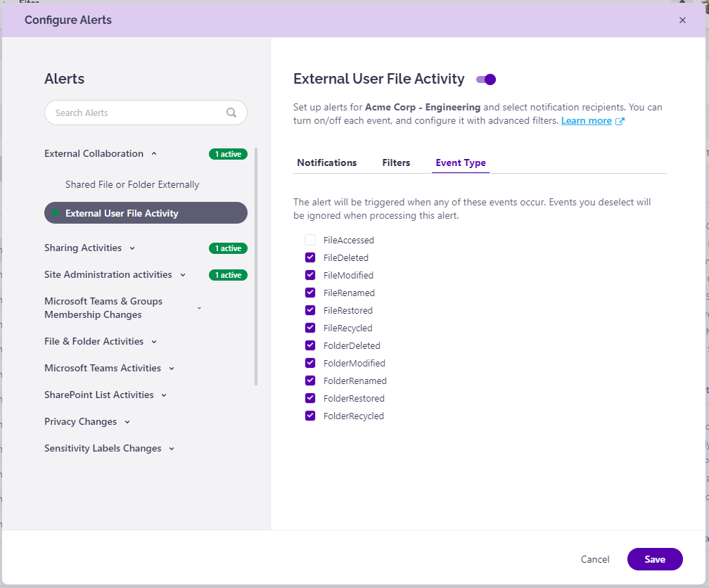The image size is (709, 588).
Task: Disable the External User File Activity toggle
Action: pos(485,79)
